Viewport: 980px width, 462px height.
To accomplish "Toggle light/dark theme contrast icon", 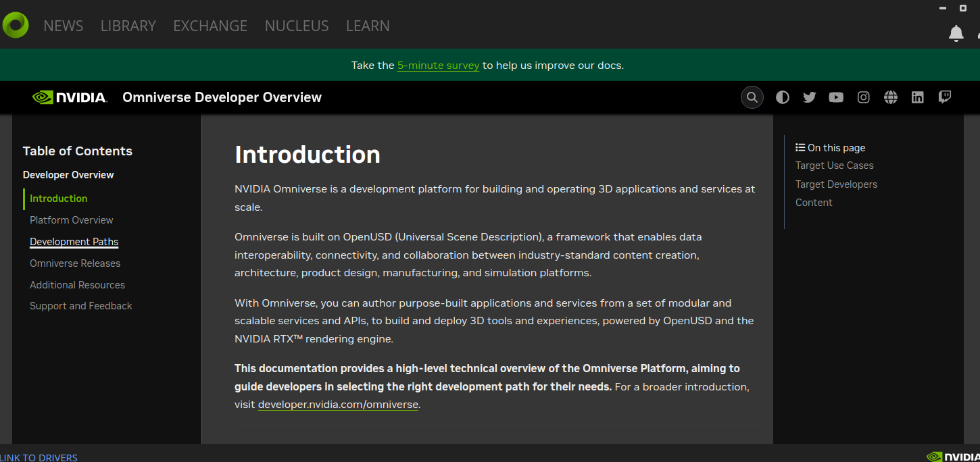I will pos(783,97).
